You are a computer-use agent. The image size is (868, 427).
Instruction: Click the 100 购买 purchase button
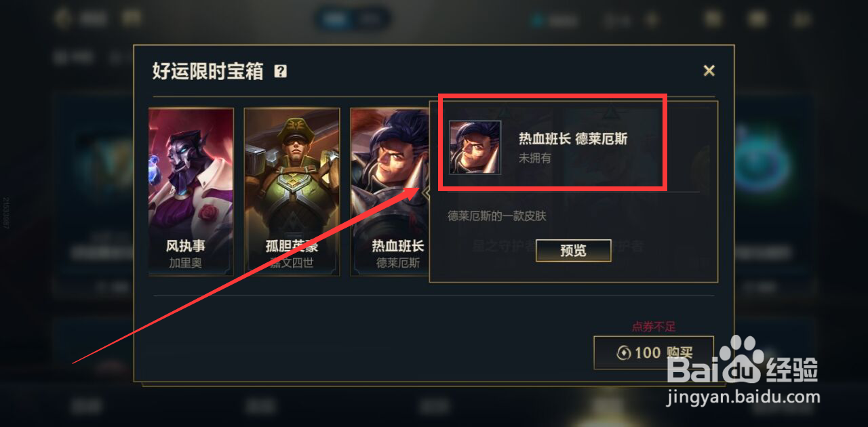coord(653,352)
